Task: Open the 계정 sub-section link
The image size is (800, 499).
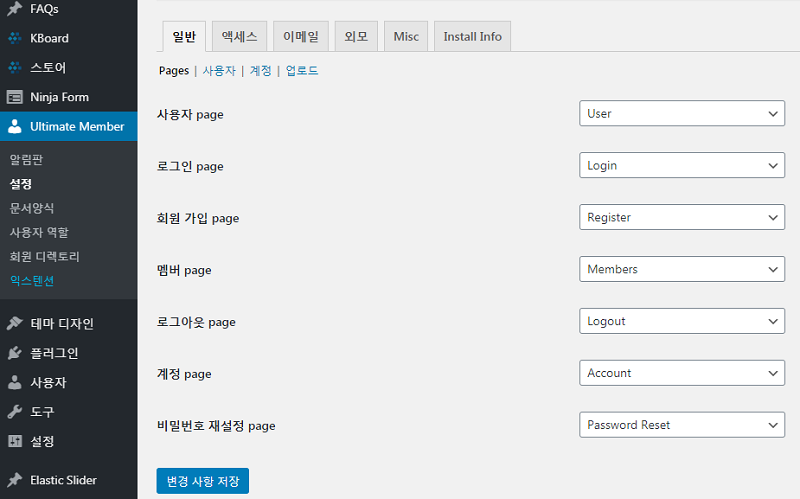Action: (x=260, y=70)
